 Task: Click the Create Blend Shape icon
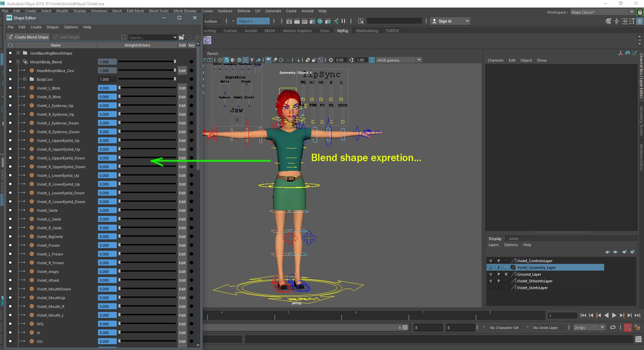click(x=10, y=37)
